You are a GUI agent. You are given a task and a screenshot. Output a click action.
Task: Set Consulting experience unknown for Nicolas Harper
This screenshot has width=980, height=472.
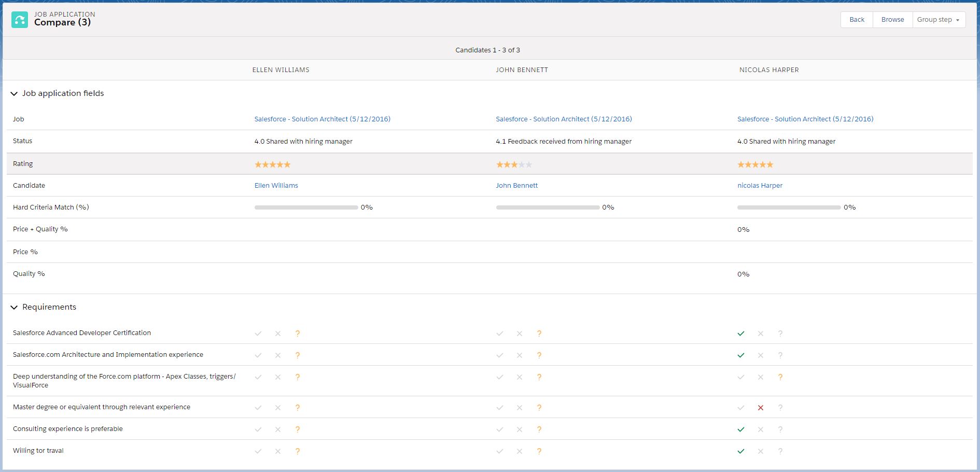click(780, 429)
